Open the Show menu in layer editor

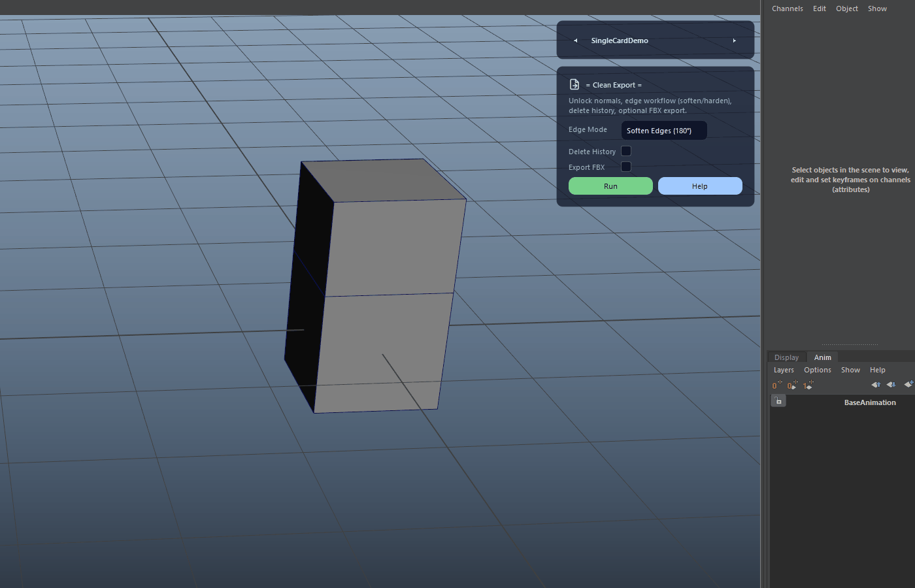850,370
